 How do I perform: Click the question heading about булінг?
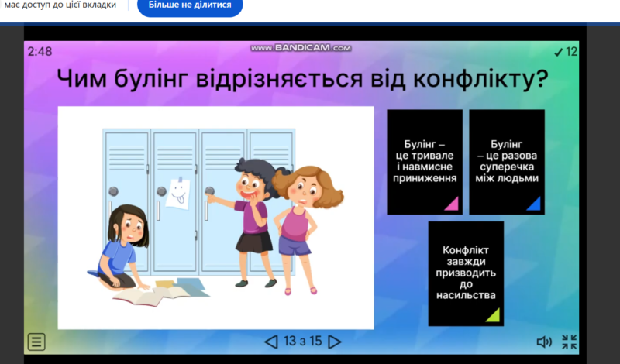tap(303, 79)
